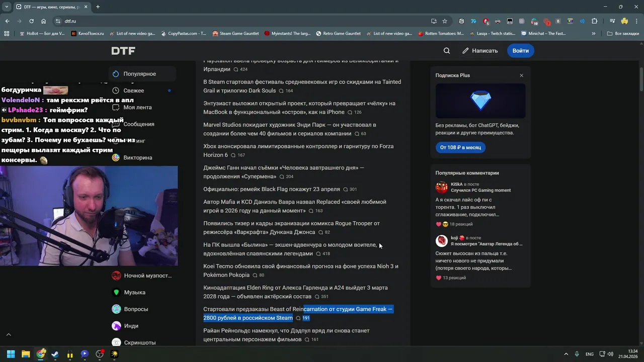This screenshot has width=644, height=362.
Task: Open Steam Game Gauntlet bookmark
Action: click(x=235, y=34)
